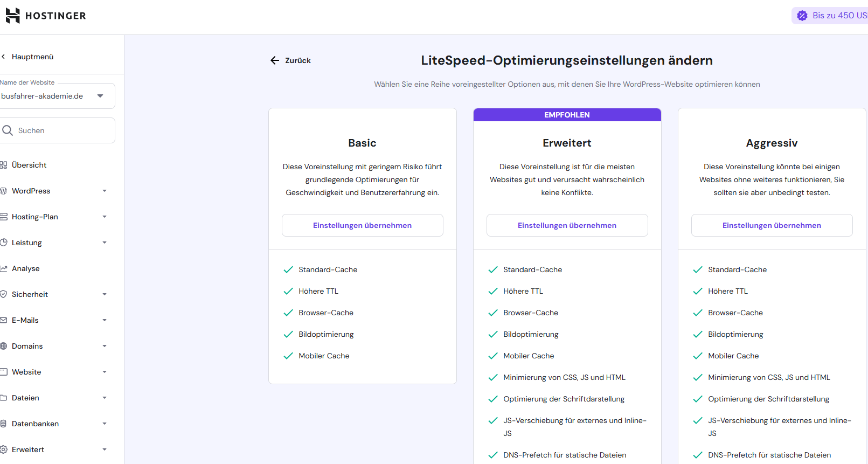The image size is (868, 464).
Task: Click the Erweitert gear icon in sidebar
Action: pos(3,449)
